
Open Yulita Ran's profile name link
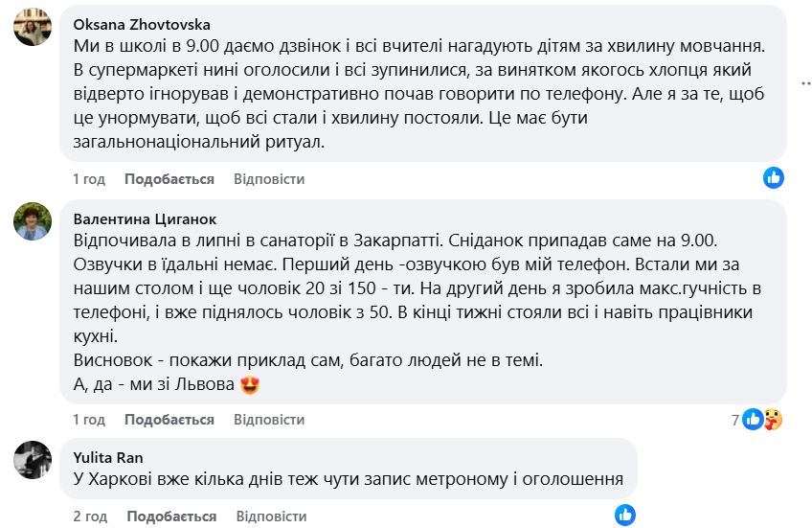point(108,457)
